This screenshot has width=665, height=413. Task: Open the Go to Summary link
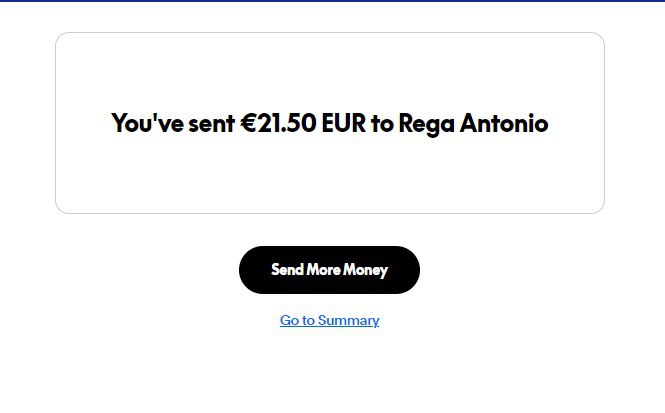point(329,321)
